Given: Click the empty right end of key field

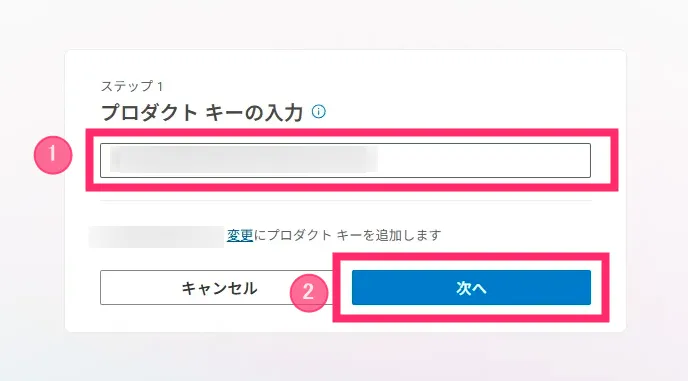Looking at the screenshot, I should click(x=483, y=160).
